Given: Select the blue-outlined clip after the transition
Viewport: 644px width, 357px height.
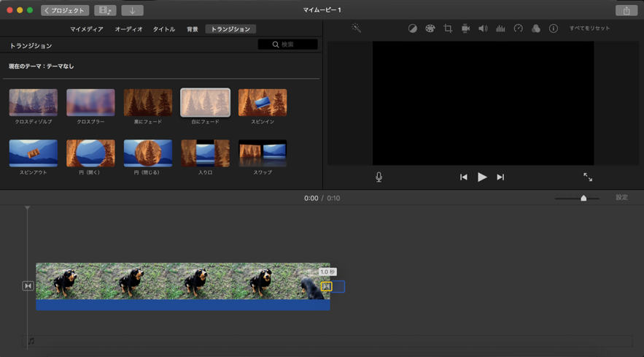Looking at the screenshot, I should point(339,286).
